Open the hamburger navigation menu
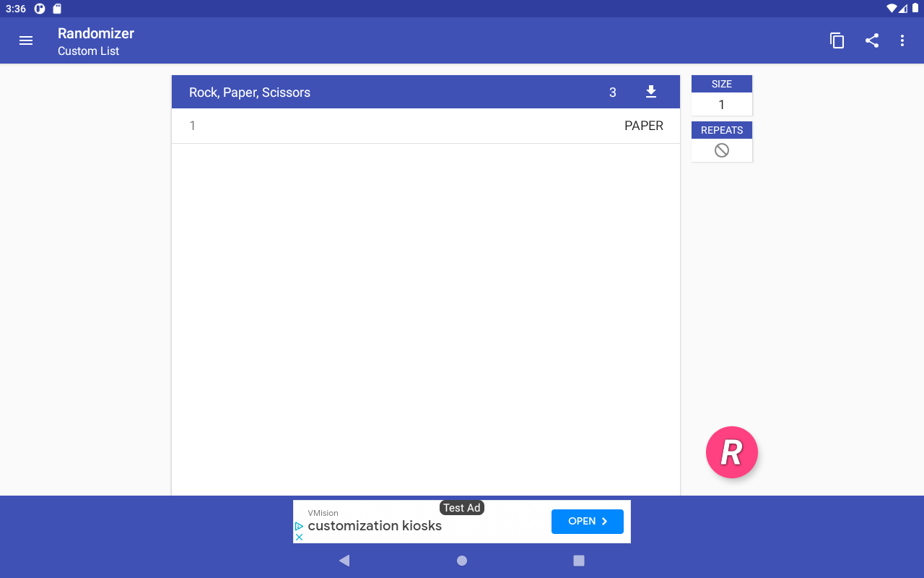This screenshot has width=924, height=578. tap(26, 40)
